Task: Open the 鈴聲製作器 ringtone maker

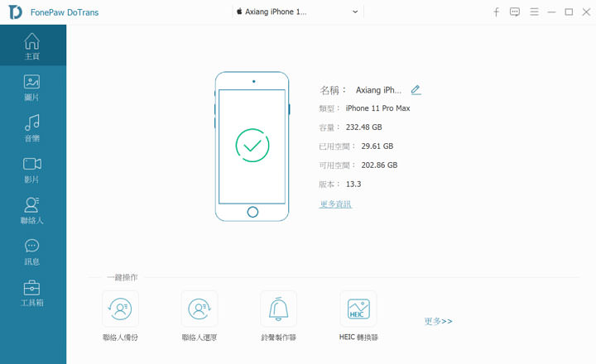Action: pyautogui.click(x=279, y=316)
